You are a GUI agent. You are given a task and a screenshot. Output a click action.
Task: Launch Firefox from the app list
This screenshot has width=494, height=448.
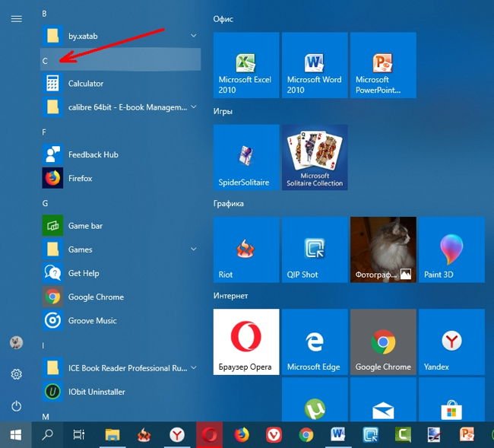(x=121, y=178)
